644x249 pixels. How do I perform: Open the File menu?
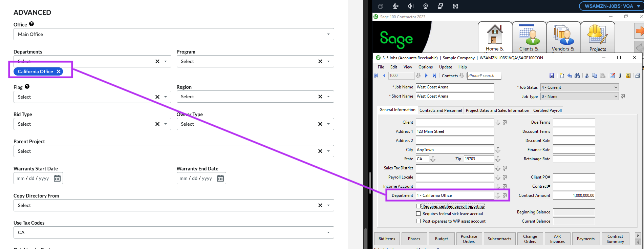[381, 67]
